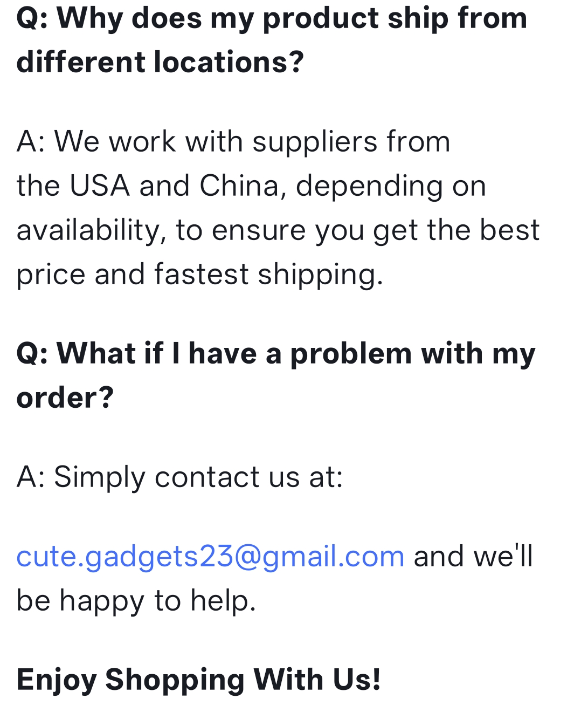
Task: Click the 'availability, to ensure you get' line
Action: coord(278,230)
